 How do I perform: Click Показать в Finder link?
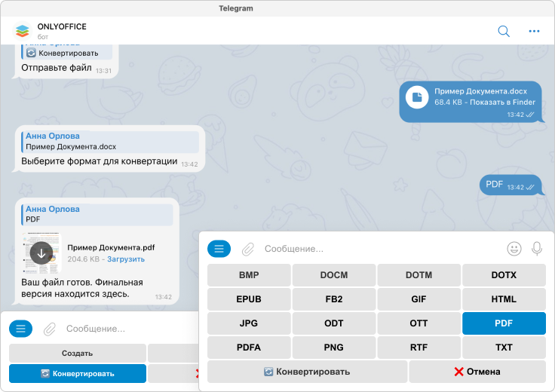coord(503,103)
